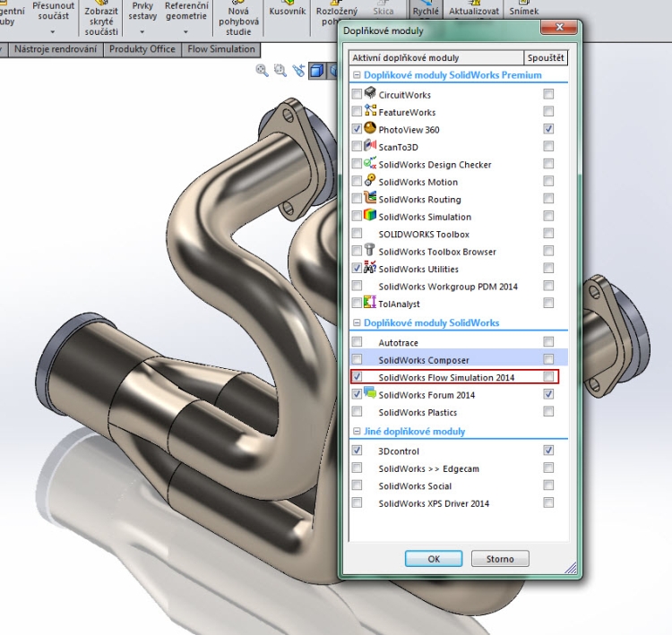Select the SolidWorks Workgroup PDM 2014 row

point(459,287)
